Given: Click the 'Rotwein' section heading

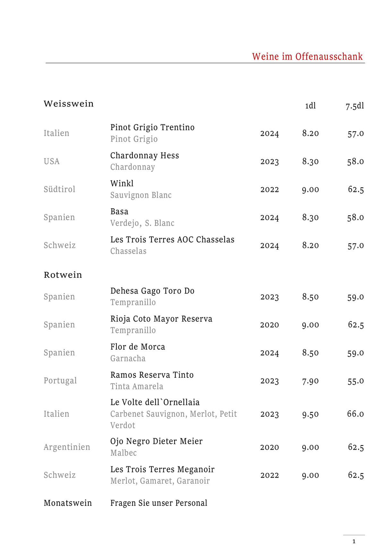Looking at the screenshot, I should click(x=63, y=275).
